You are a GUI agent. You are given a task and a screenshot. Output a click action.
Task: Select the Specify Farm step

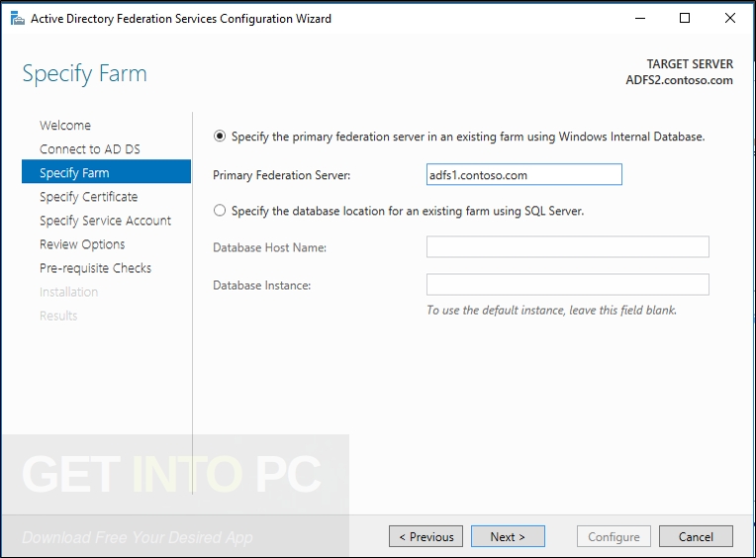(106, 172)
